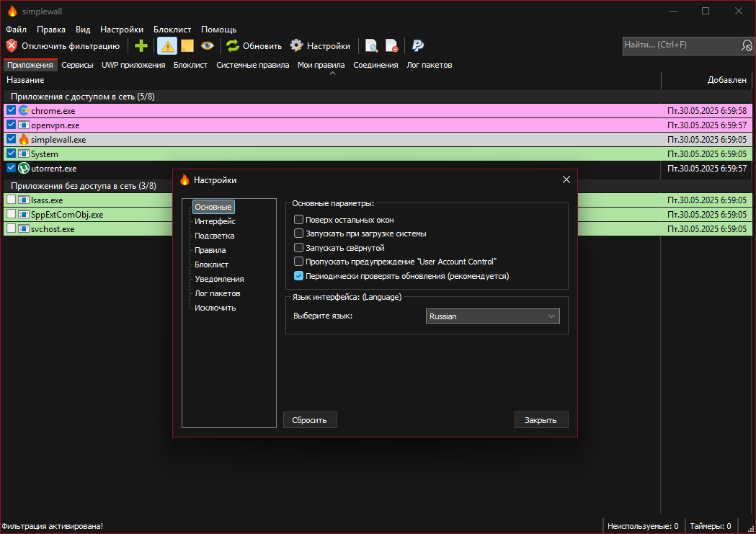Select Правила in settings tree
This screenshot has height=534, width=756.
click(210, 250)
